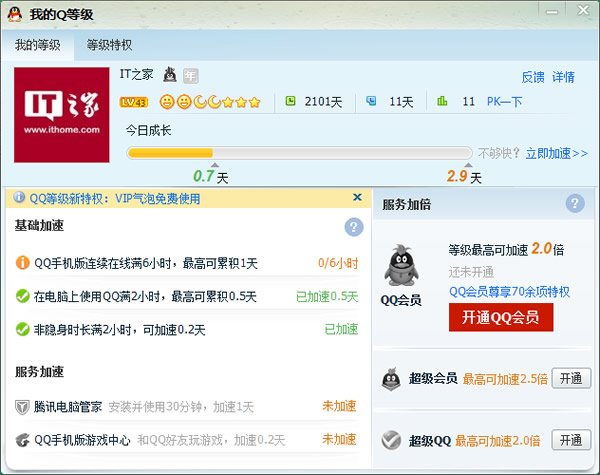The width and height of the screenshot is (600, 475).
Task: Click the QQ penguin logo in title bar
Action: [15, 15]
